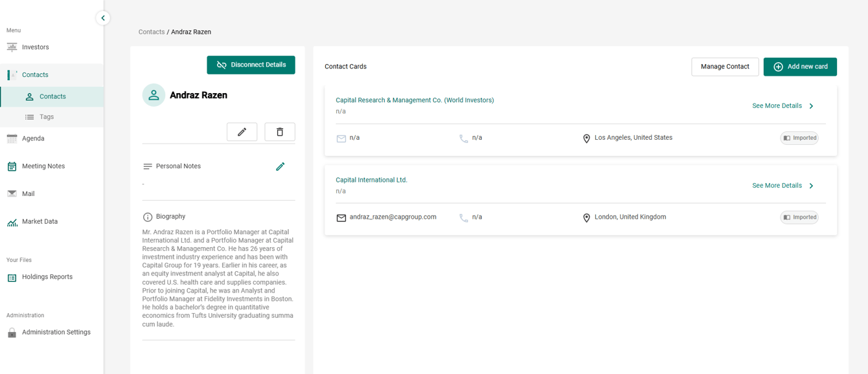Click the Biography info icon
This screenshot has height=374, width=868.
pyautogui.click(x=148, y=217)
